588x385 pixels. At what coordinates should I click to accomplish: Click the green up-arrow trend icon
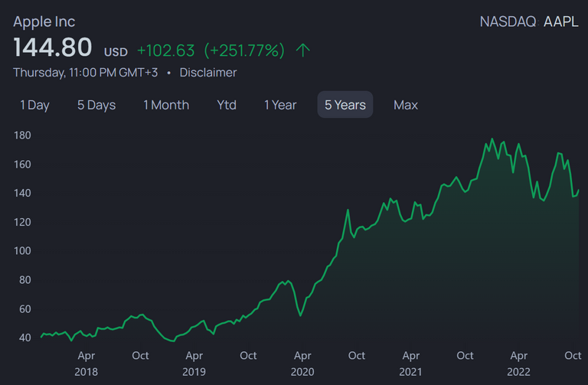(303, 51)
